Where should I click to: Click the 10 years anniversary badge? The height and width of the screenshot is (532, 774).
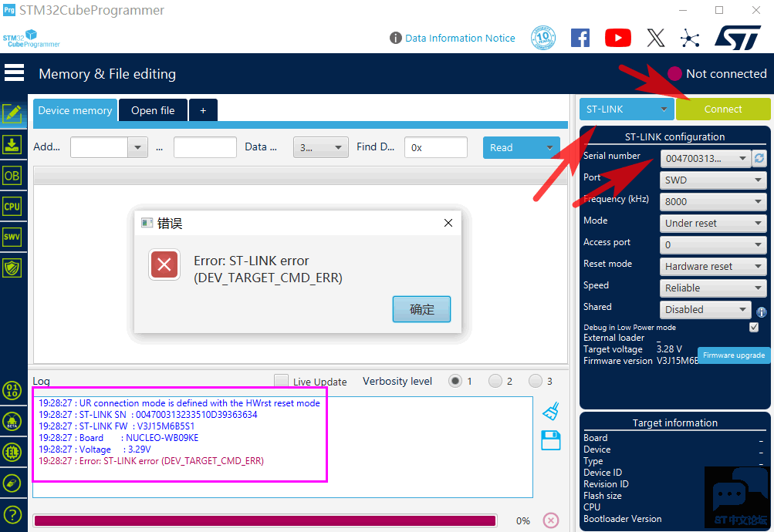tap(543, 38)
